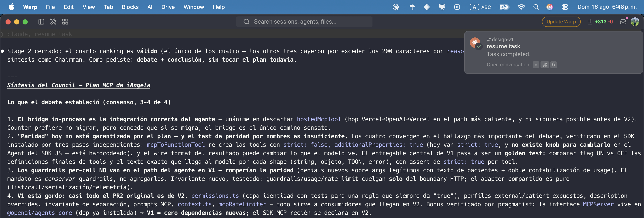Click the Update Warp button
Image resolution: width=644 pixels, height=218 pixels.
click(561, 22)
